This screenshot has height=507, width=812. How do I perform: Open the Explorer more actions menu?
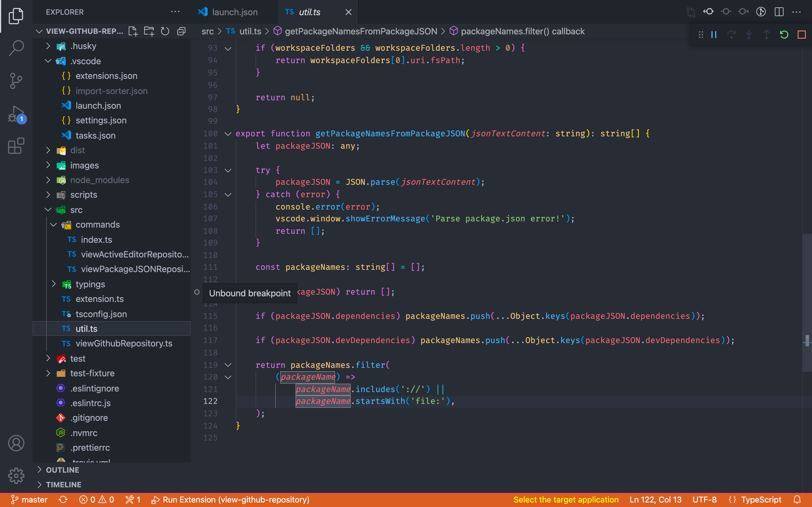[x=175, y=12]
